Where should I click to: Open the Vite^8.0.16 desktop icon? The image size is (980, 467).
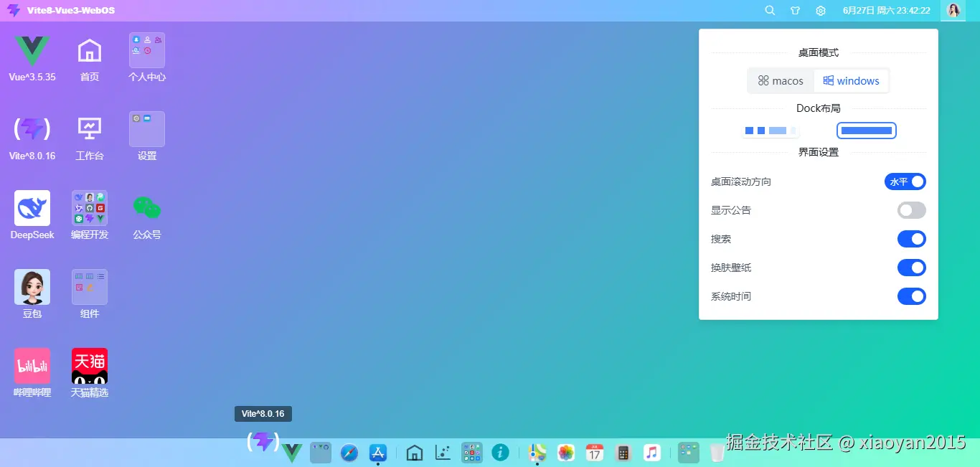pos(32,130)
